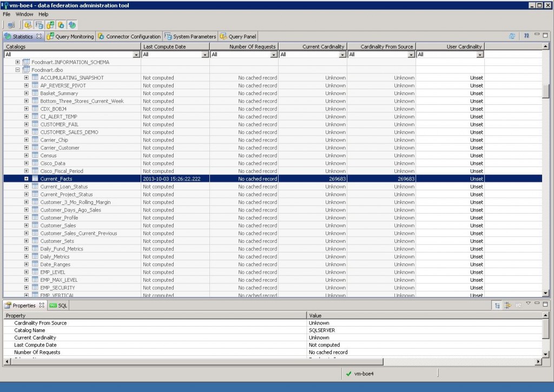Maximize the Statistics panel

545,35
